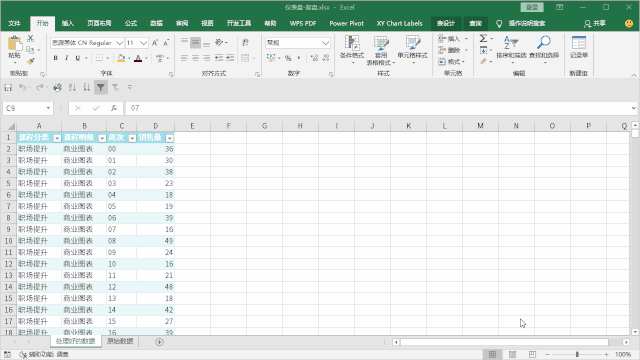
Task: Click the Clear eraser icon
Action: pyautogui.click(x=483, y=61)
